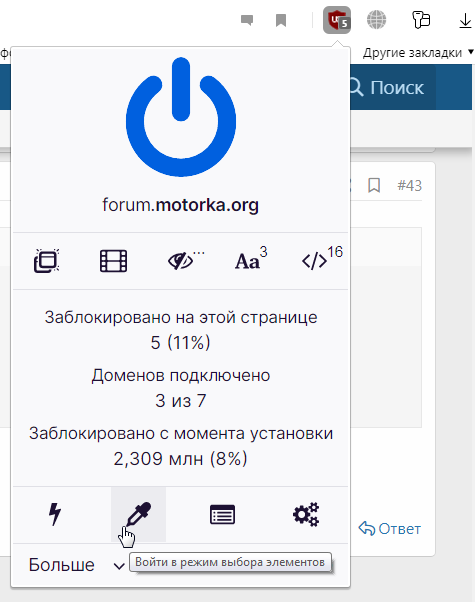Enter element picker mode (eyedropper icon)
This screenshot has height=602, width=475.
[x=138, y=514]
